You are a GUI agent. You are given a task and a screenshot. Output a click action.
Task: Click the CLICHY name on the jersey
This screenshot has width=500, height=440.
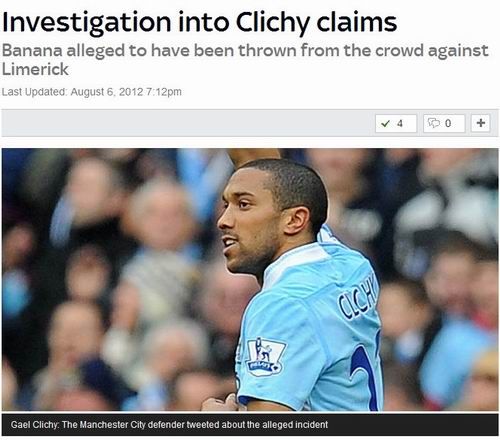(x=359, y=298)
